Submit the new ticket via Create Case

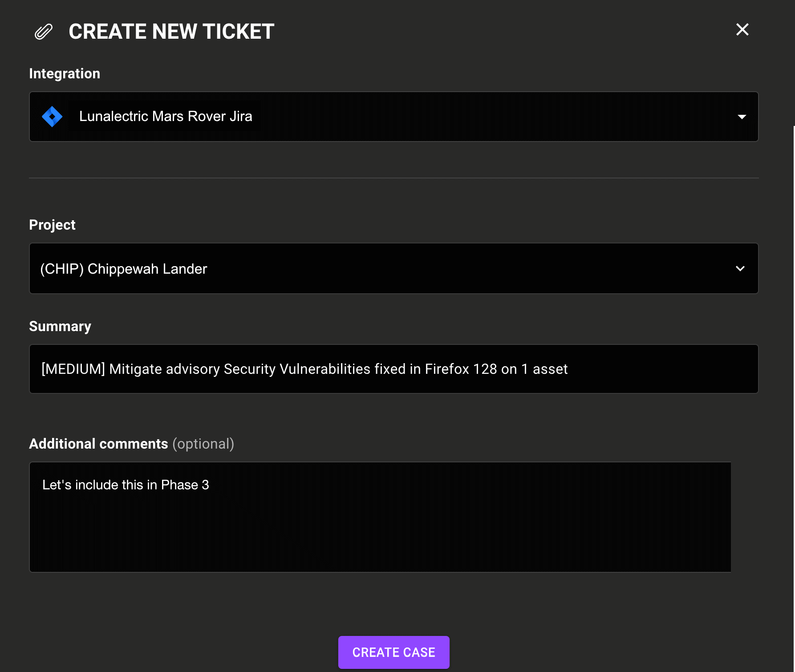click(x=393, y=652)
